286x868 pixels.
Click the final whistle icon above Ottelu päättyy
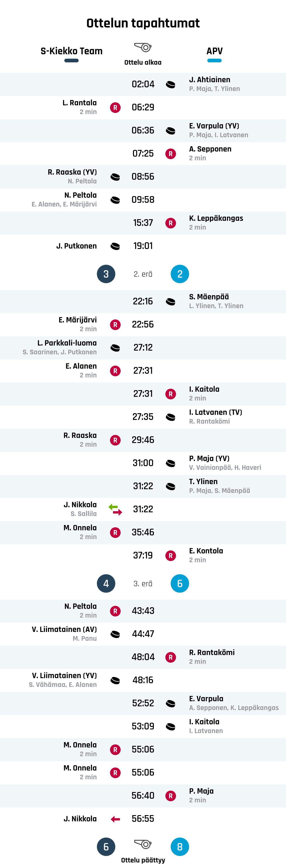(x=143, y=844)
